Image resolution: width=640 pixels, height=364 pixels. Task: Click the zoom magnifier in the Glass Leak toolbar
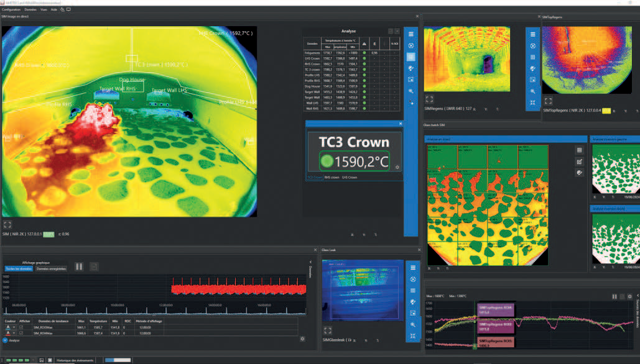pyautogui.click(x=413, y=324)
